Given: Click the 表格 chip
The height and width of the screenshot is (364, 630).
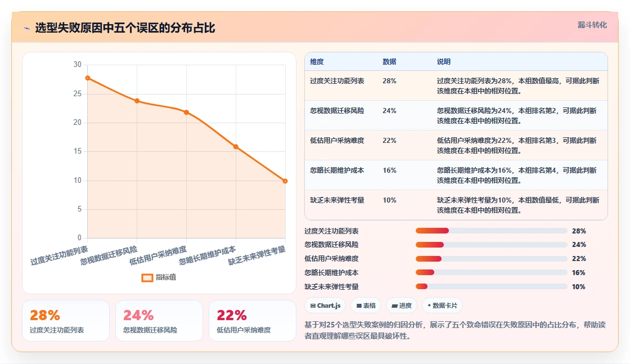Looking at the screenshot, I should coord(366,305).
